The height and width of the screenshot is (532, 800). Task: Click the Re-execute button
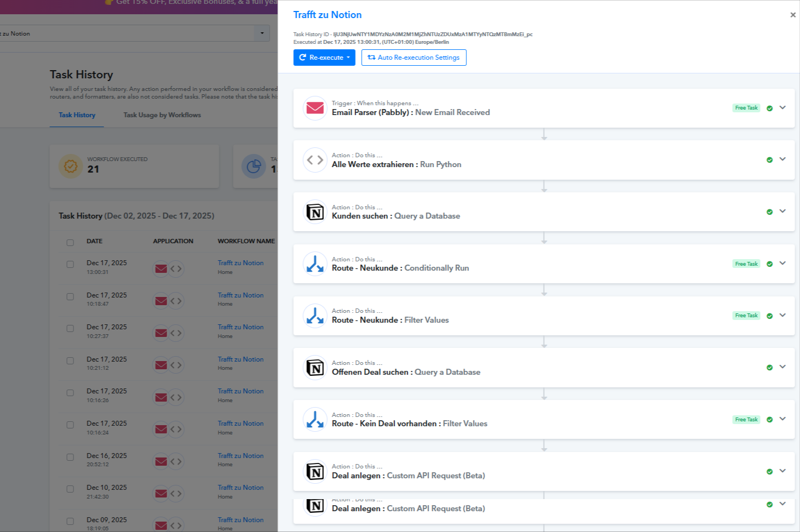click(x=324, y=58)
